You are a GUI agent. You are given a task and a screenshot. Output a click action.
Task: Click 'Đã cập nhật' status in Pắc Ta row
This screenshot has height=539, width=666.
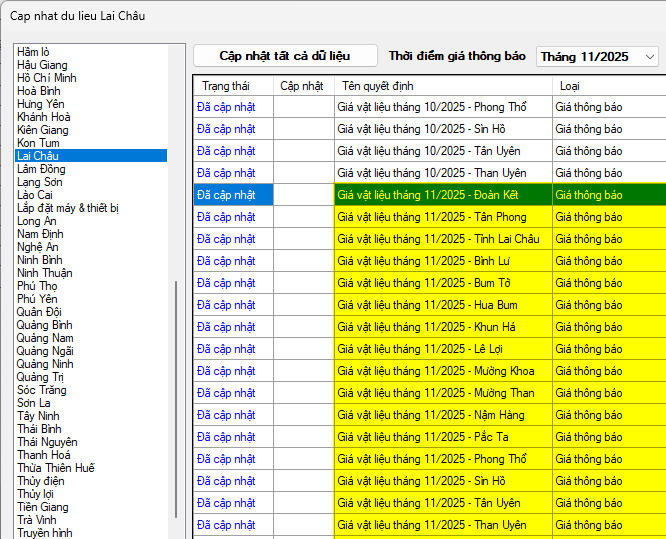coord(226,437)
